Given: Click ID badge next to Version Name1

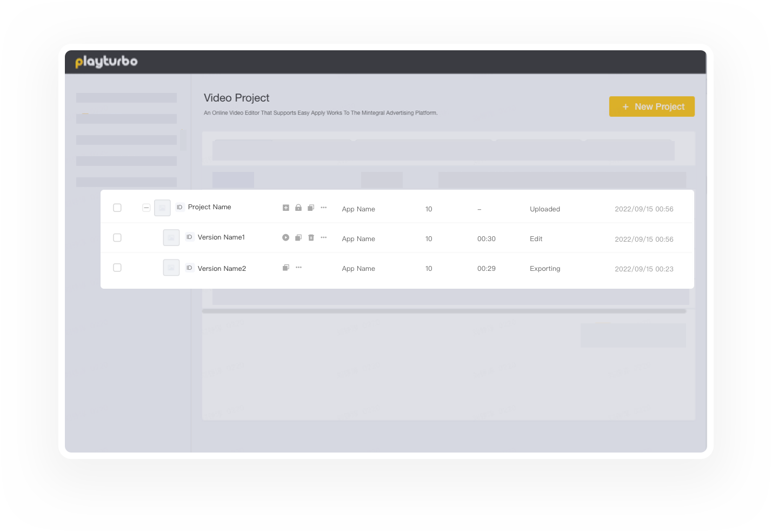Looking at the screenshot, I should click(x=189, y=237).
